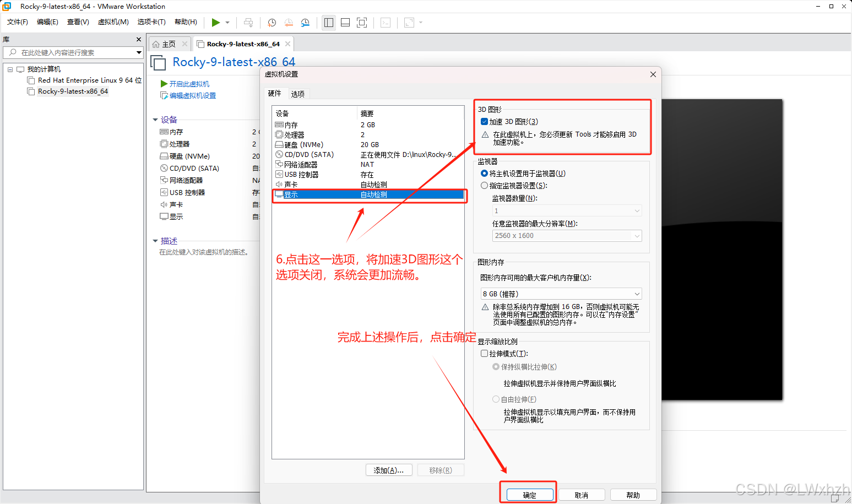The width and height of the screenshot is (852, 504).
Task: Collapse the 设备 section in main window
Action: tap(155, 120)
